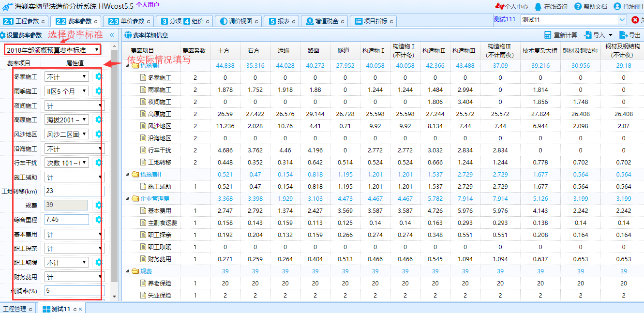Switch to 调价视图 tab
Image resolution: width=644 pixels, height=313 pixels.
pos(237,22)
